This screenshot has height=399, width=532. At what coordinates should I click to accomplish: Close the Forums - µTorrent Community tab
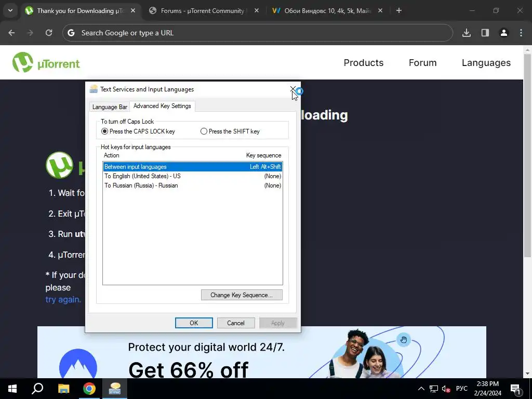257,10
